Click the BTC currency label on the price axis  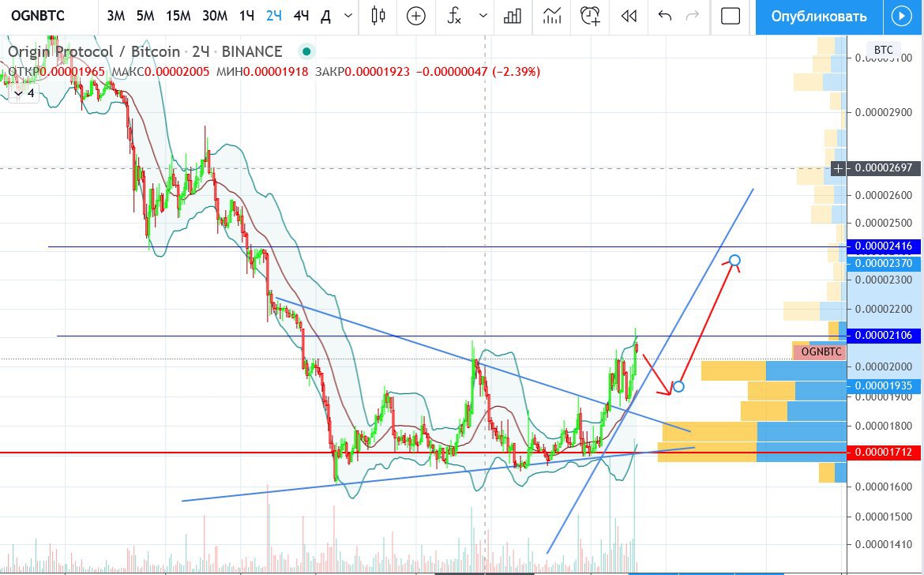884,50
